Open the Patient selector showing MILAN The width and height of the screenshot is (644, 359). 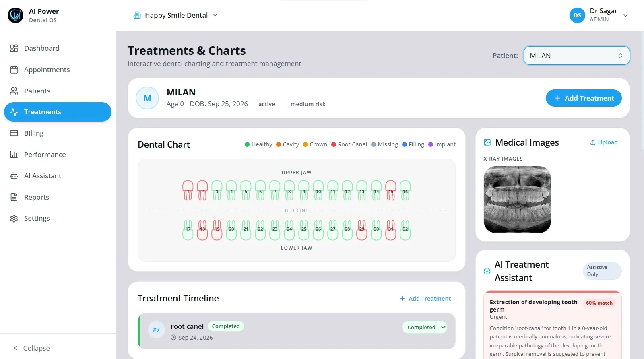coord(576,56)
